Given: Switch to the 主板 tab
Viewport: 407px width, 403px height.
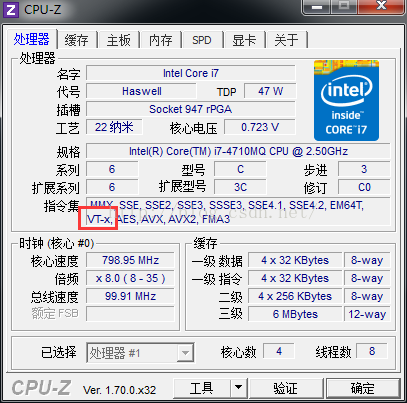Looking at the screenshot, I should tap(119, 40).
